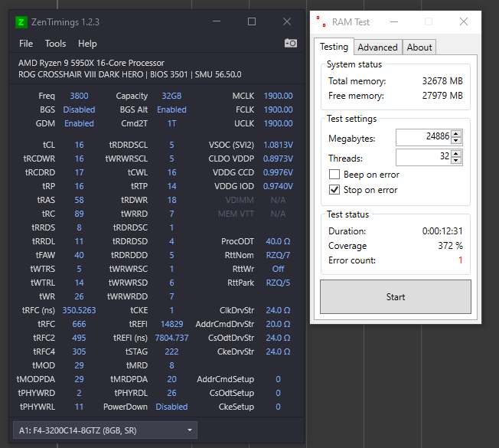This screenshot has width=499, height=448.
Task: Click the AddrCmdDrvStr value 20.0 Ω
Action: (x=278, y=324)
